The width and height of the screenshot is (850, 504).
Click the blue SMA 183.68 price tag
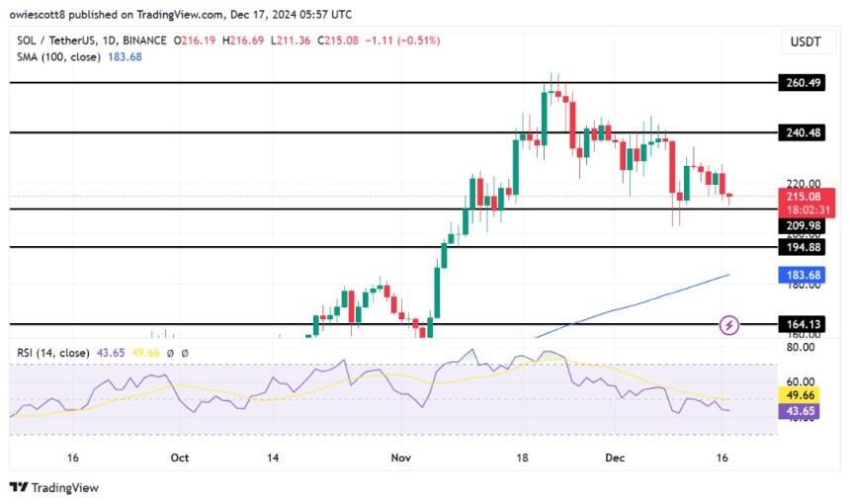click(802, 275)
